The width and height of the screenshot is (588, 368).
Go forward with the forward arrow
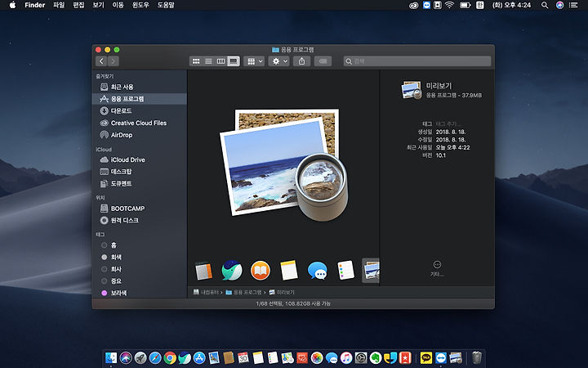[114, 61]
